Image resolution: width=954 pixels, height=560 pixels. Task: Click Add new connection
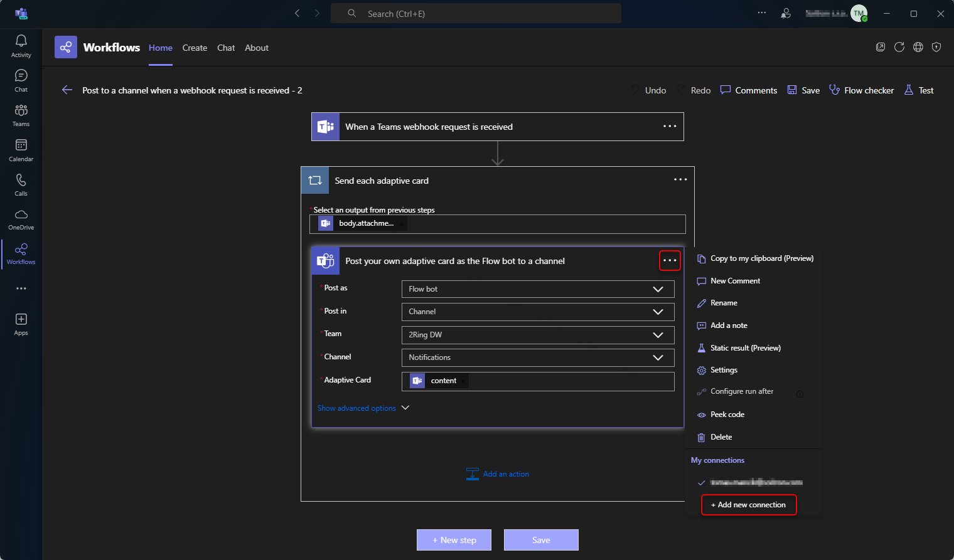click(749, 504)
